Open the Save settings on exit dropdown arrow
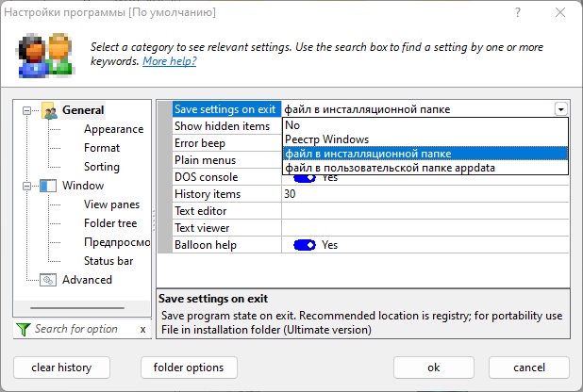Image resolution: width=583 pixels, height=392 pixels. pyautogui.click(x=561, y=109)
